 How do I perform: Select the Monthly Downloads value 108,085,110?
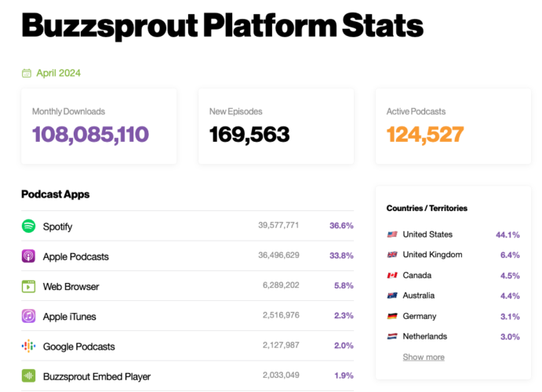tap(90, 134)
